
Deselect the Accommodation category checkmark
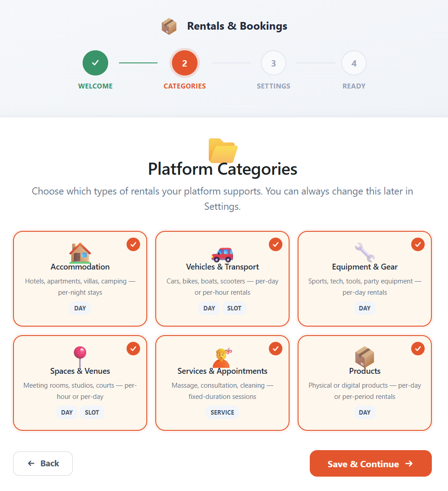(133, 244)
